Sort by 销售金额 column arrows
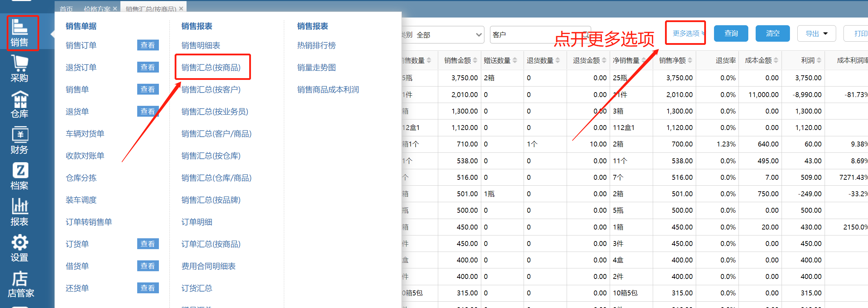 (x=475, y=60)
